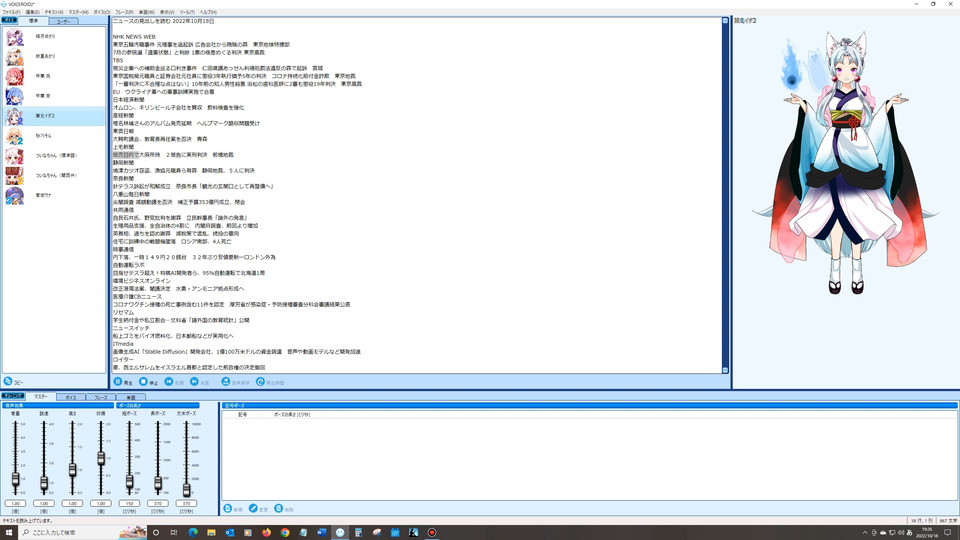
Task: Click the 抑揚 intonation slider handle
Action: [x=101, y=458]
